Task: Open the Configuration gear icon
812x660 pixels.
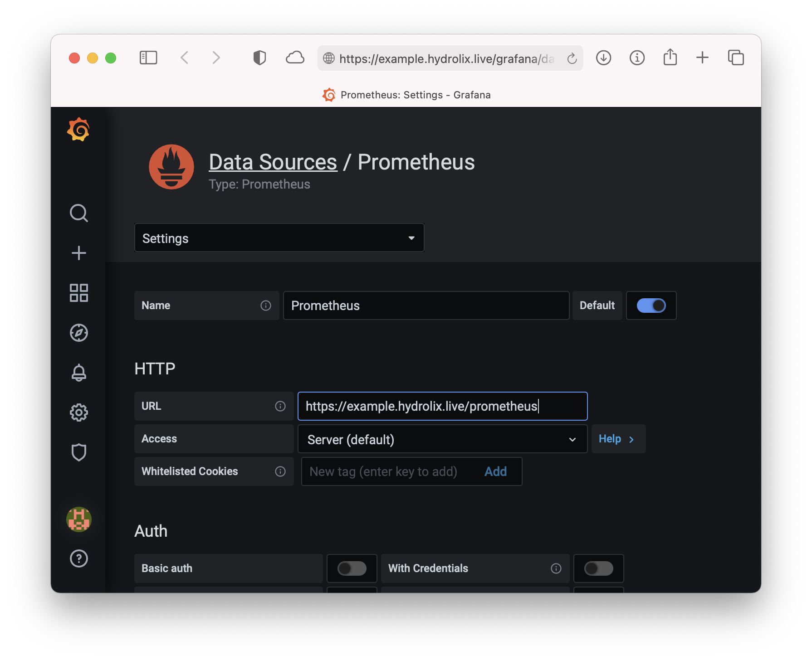Action: 79,412
